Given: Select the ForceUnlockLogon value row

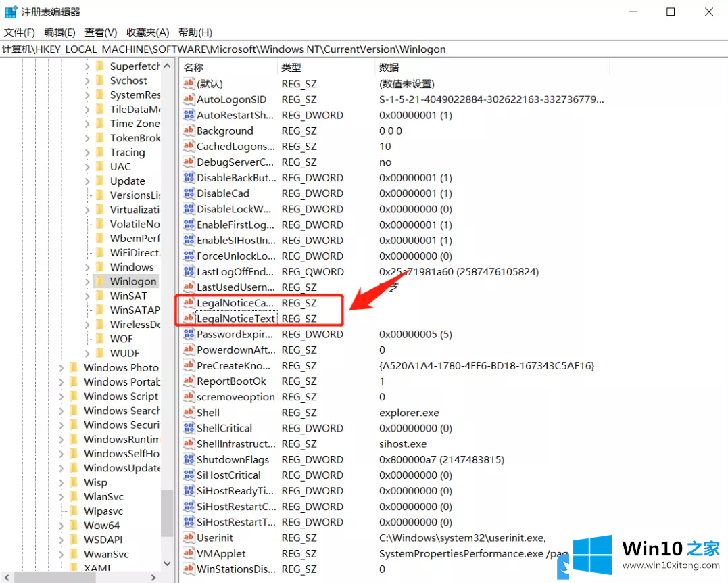Looking at the screenshot, I should pyautogui.click(x=395, y=256).
